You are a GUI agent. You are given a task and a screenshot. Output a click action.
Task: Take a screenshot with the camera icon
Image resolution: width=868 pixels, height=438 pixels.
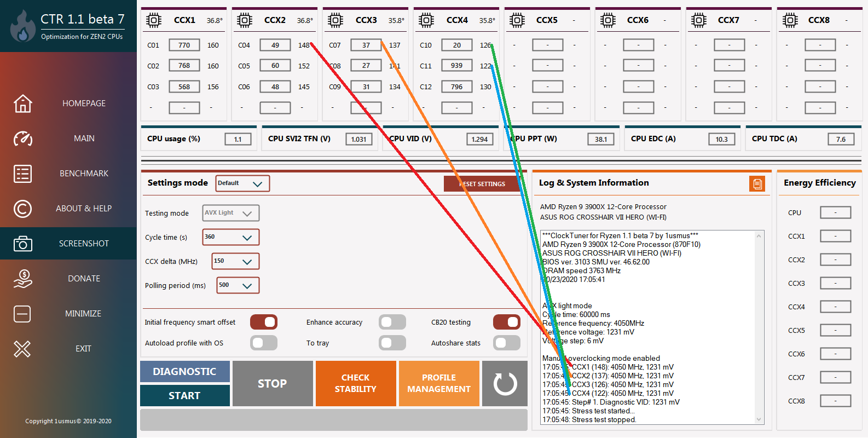point(22,244)
